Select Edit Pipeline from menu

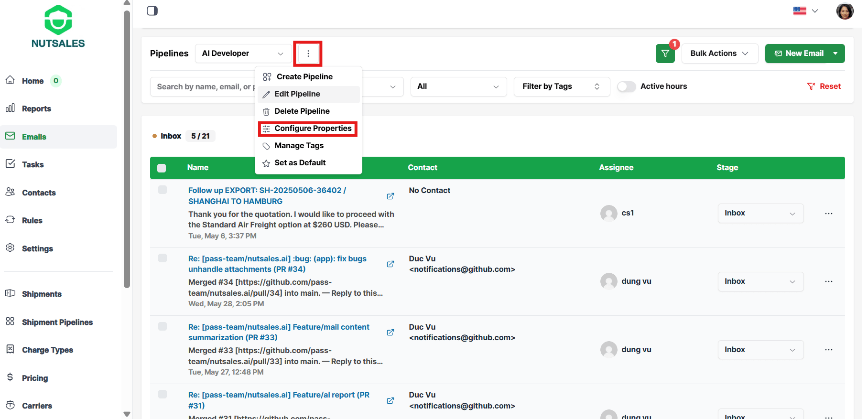pos(308,94)
